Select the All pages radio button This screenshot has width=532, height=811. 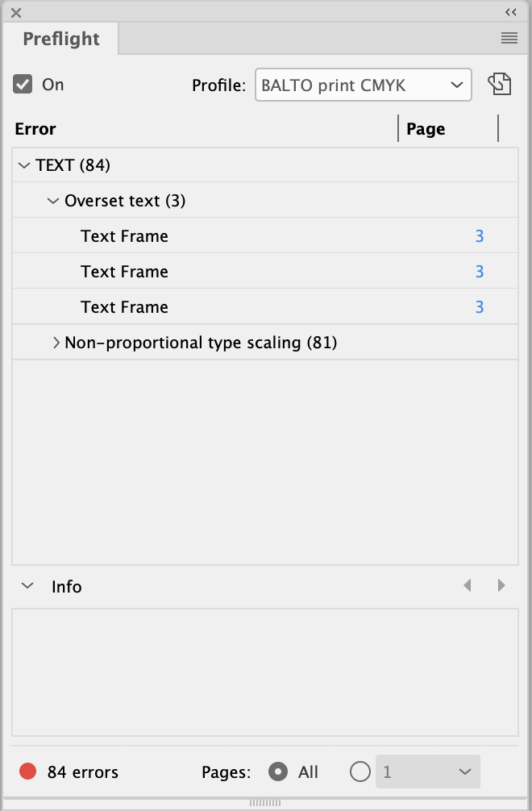[278, 771]
